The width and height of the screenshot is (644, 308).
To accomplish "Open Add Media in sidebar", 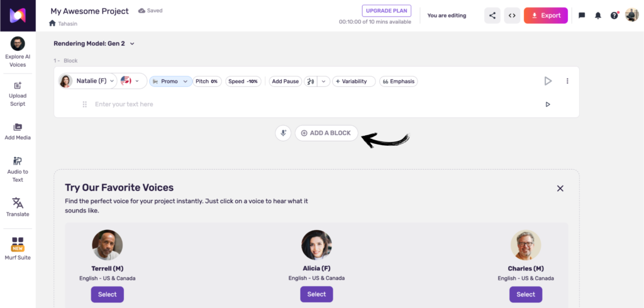I will [x=18, y=132].
